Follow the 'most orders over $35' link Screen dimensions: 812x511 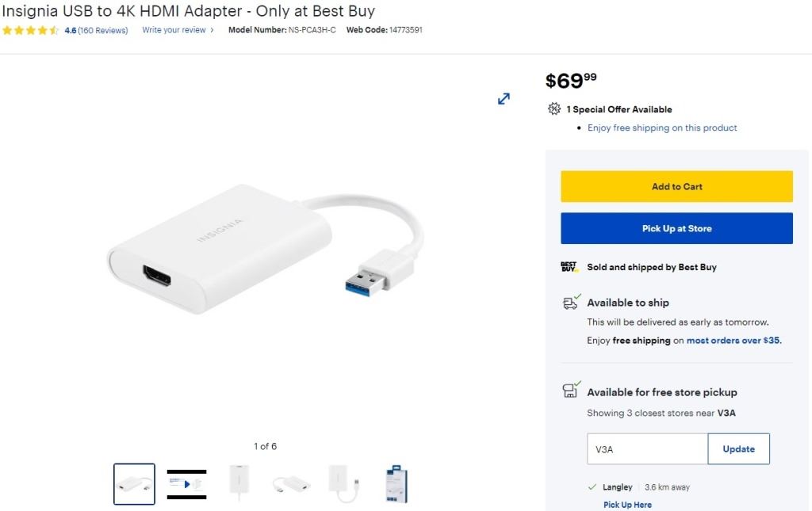coord(733,341)
